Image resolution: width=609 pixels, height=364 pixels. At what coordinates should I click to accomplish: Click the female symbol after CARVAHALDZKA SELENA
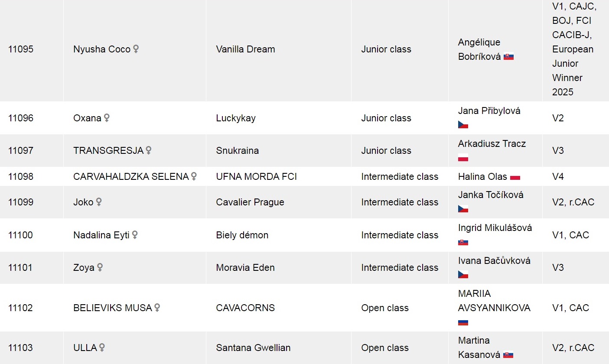(194, 176)
